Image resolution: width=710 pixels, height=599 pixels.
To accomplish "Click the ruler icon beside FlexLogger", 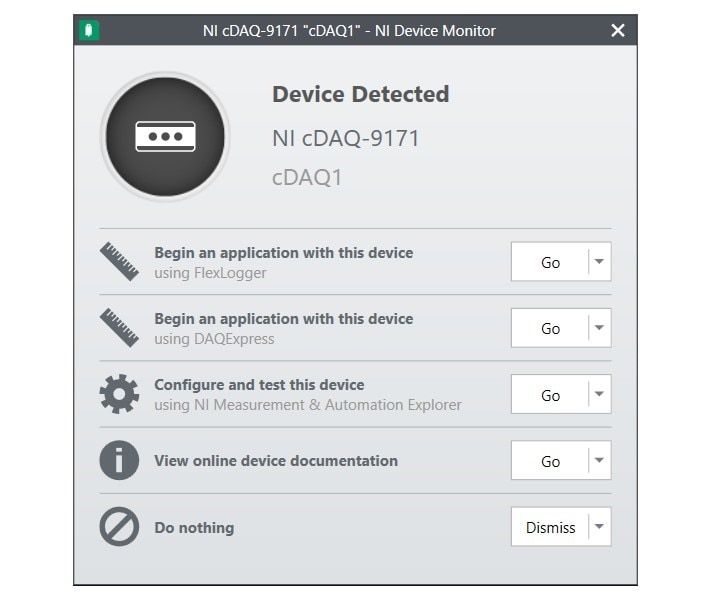I will pyautogui.click(x=119, y=262).
